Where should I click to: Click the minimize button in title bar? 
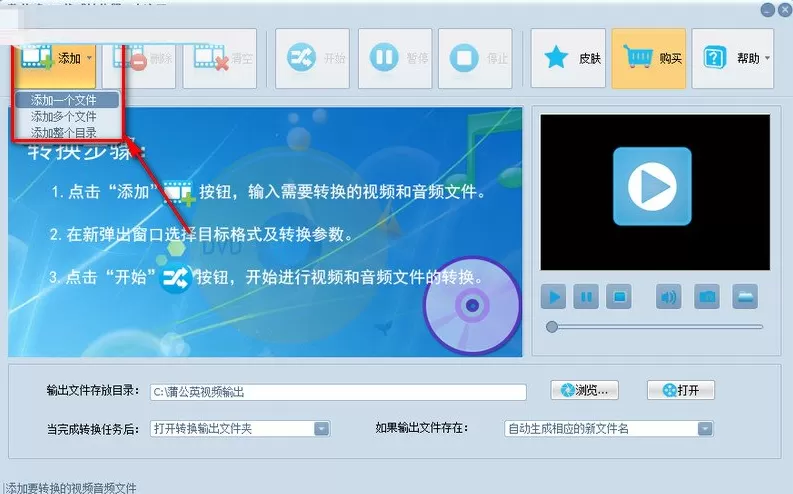(768, 10)
